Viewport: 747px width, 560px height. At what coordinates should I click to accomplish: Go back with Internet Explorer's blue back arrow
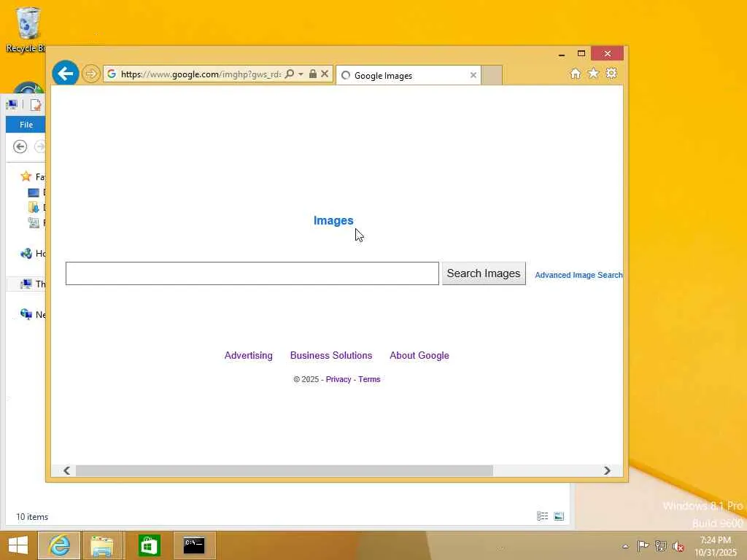(x=65, y=74)
